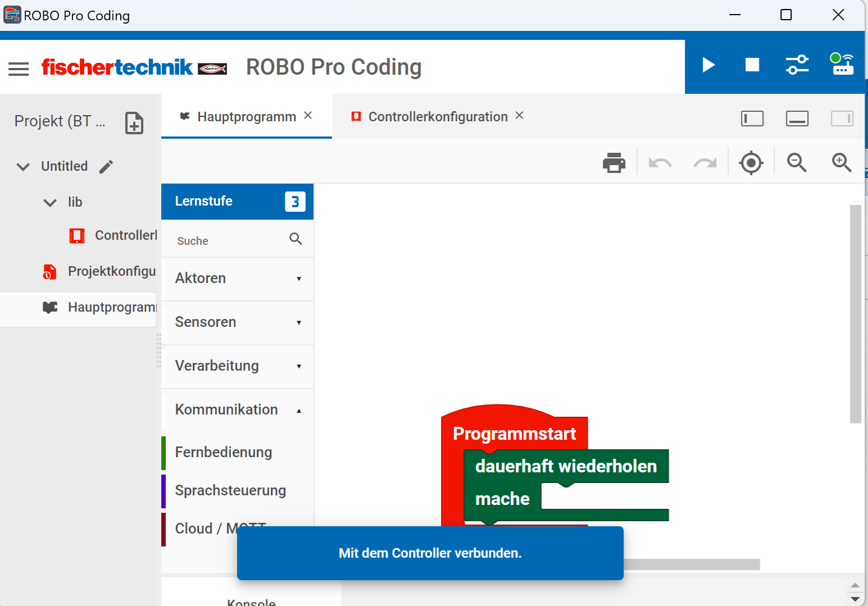Toggle the right sidebar panel layout
Viewport: 868px width, 606px height.
click(842, 119)
